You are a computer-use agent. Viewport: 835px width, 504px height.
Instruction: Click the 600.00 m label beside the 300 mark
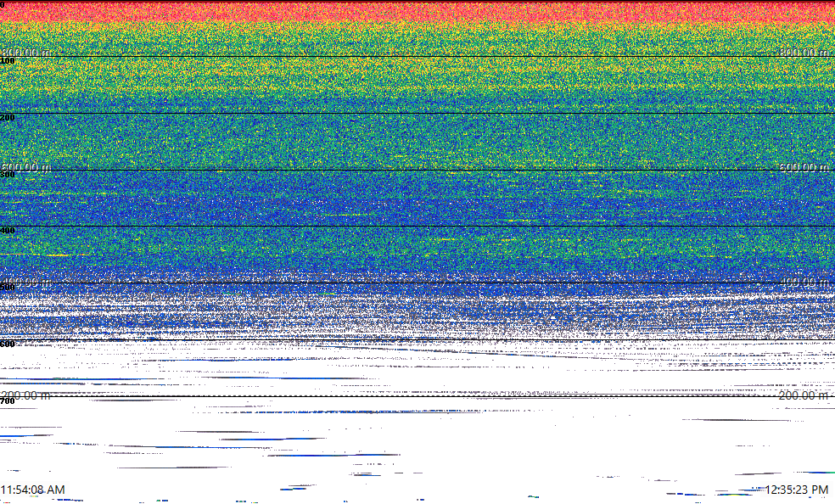[25, 167]
